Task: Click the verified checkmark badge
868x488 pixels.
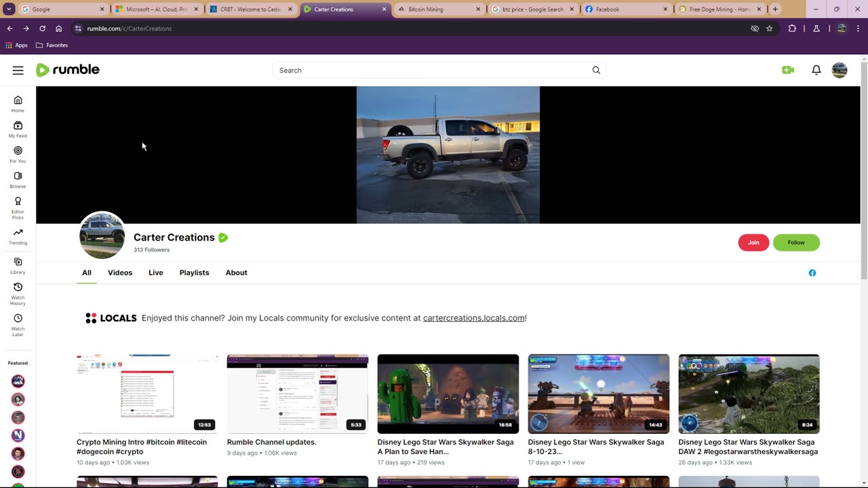Action: tap(223, 237)
